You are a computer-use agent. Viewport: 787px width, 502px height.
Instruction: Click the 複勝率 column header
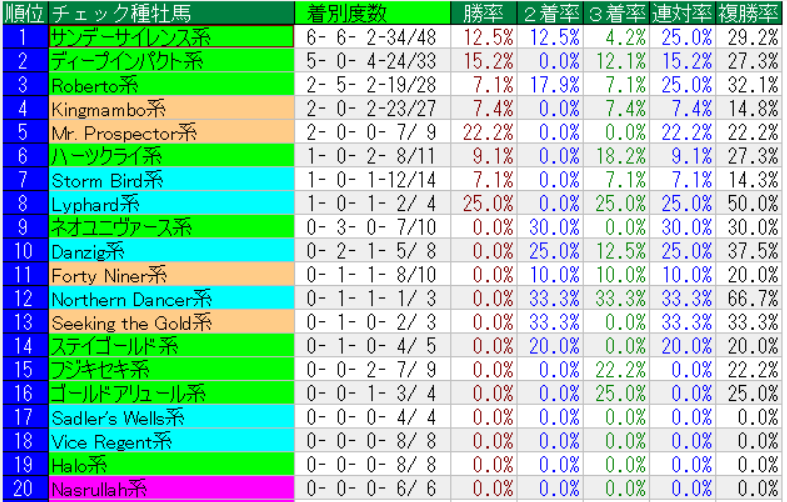750,12
